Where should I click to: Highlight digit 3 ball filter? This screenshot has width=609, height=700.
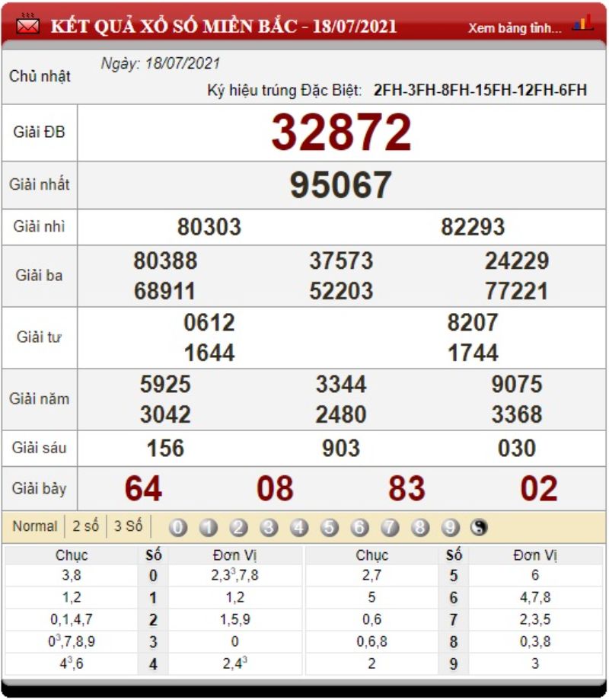tap(269, 527)
